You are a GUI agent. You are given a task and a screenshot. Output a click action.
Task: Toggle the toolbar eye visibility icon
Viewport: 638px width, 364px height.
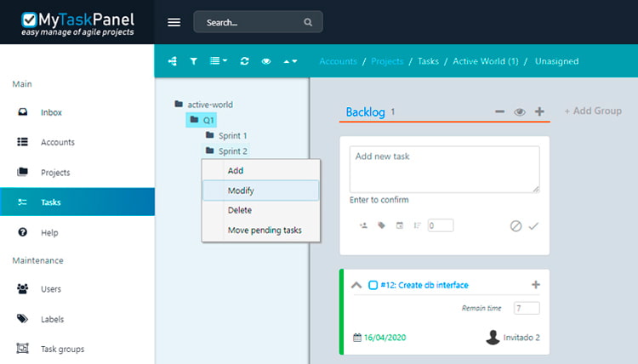[x=266, y=61]
